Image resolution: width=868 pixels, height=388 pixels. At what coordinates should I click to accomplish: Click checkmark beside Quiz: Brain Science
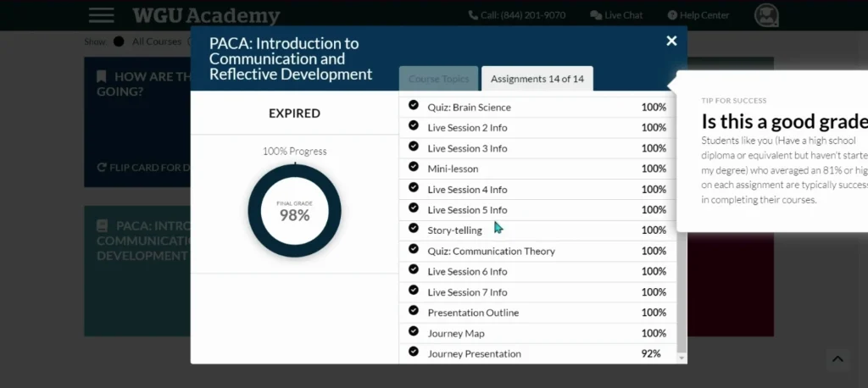click(x=414, y=106)
